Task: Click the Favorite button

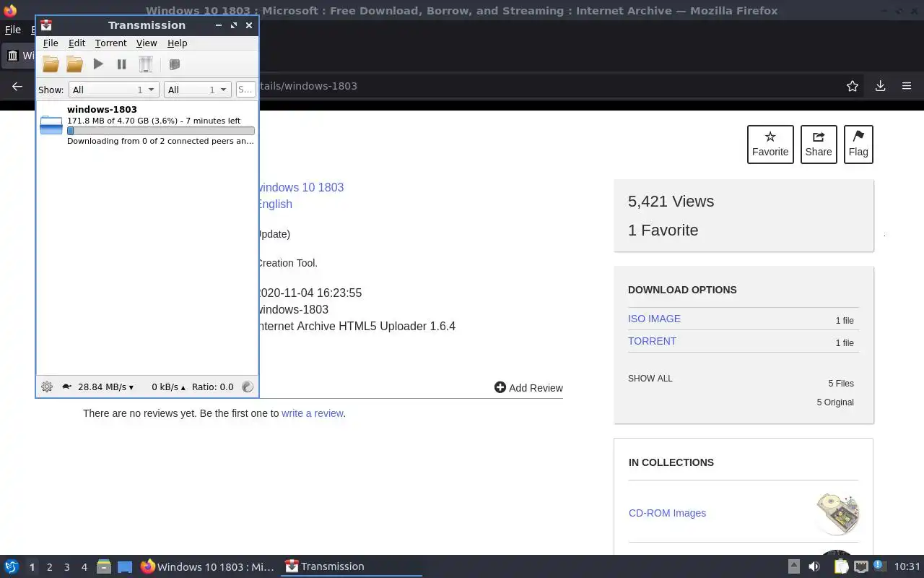Action: 770,144
